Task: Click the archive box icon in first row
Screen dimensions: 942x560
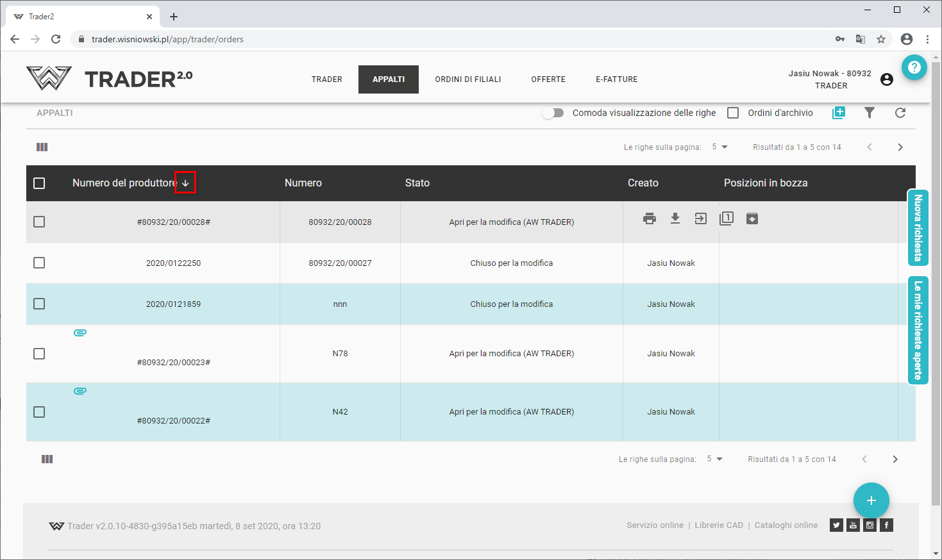Action: (752, 218)
